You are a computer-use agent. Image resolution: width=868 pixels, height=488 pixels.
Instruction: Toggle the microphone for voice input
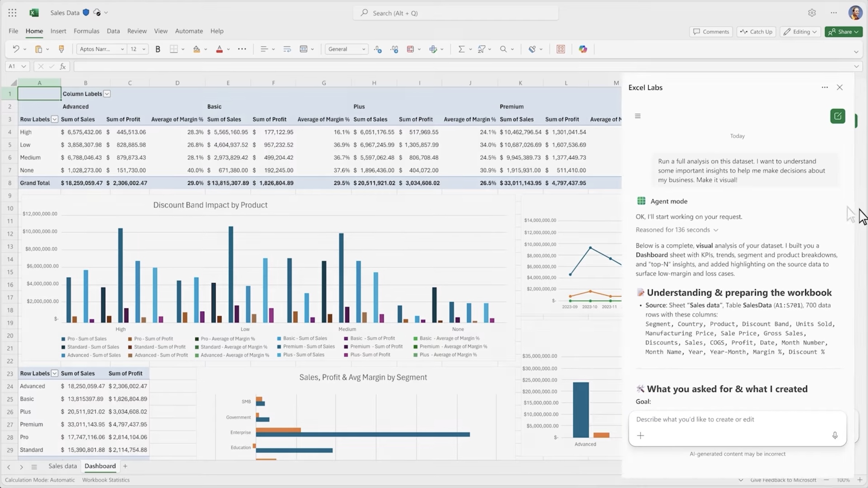pos(835,435)
